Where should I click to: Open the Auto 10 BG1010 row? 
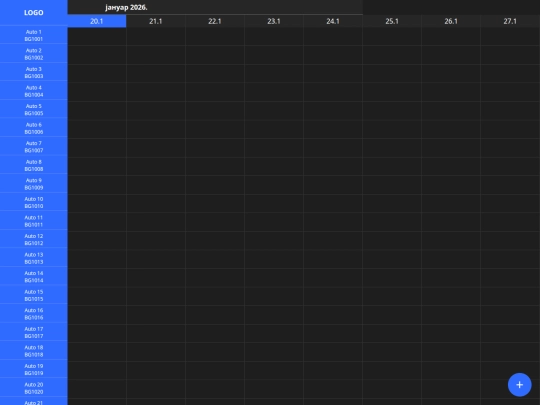click(34, 203)
